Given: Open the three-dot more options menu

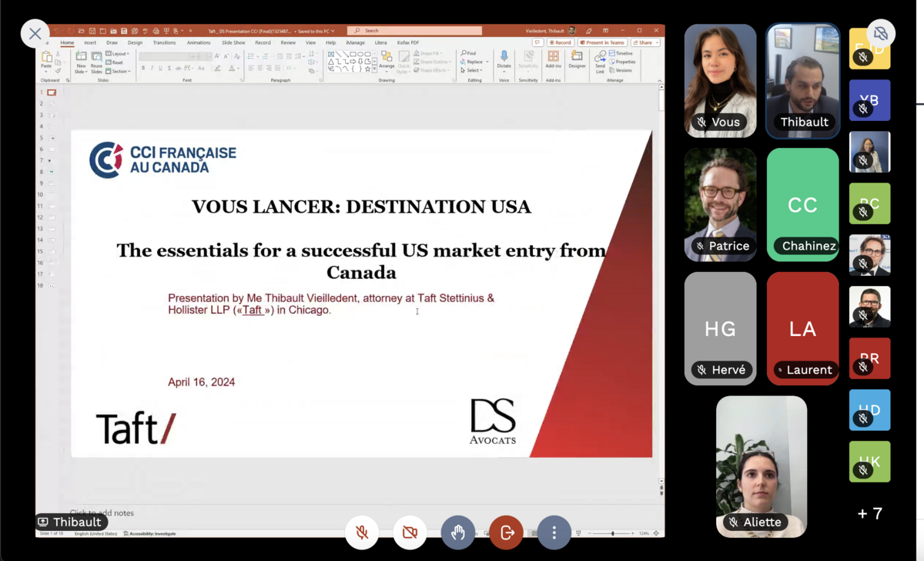Looking at the screenshot, I should tap(554, 532).
